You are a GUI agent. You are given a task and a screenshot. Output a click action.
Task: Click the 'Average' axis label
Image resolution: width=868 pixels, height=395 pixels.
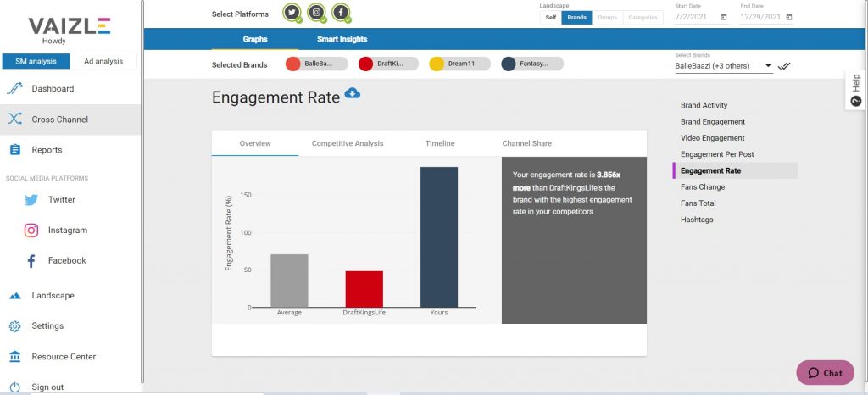coord(289,313)
